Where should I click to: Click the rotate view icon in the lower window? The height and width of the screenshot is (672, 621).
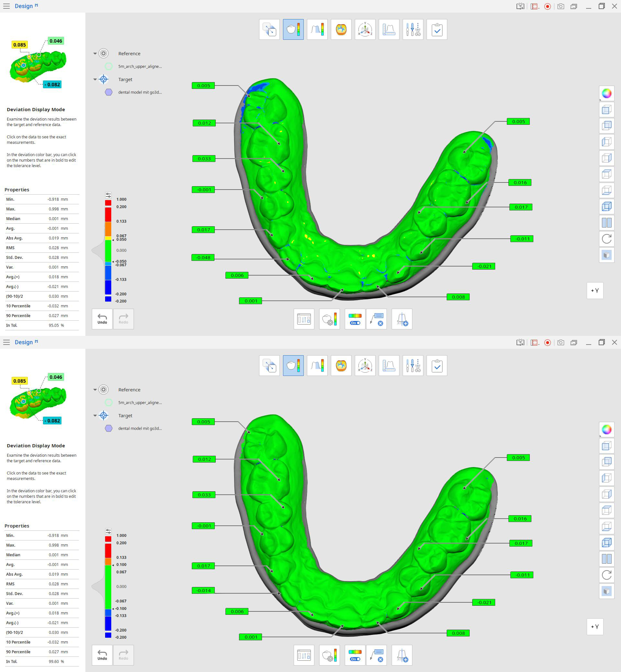coord(606,575)
